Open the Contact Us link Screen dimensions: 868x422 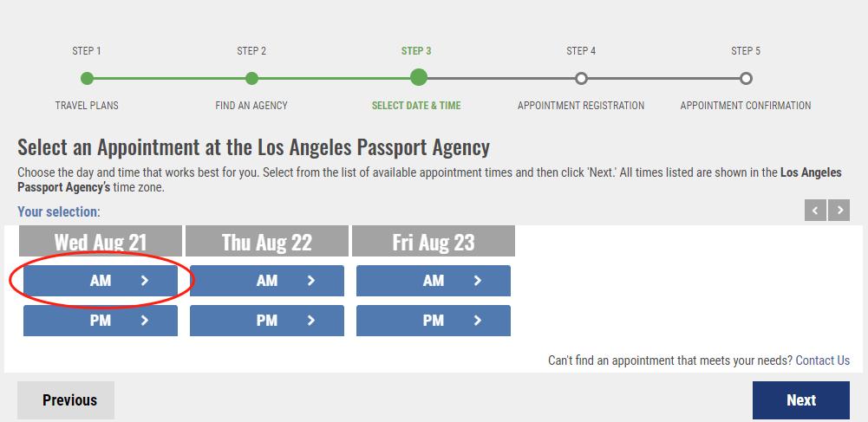(822, 360)
